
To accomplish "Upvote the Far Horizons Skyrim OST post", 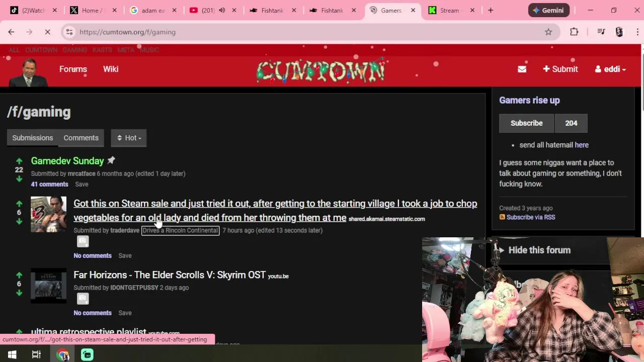I will coord(19,275).
